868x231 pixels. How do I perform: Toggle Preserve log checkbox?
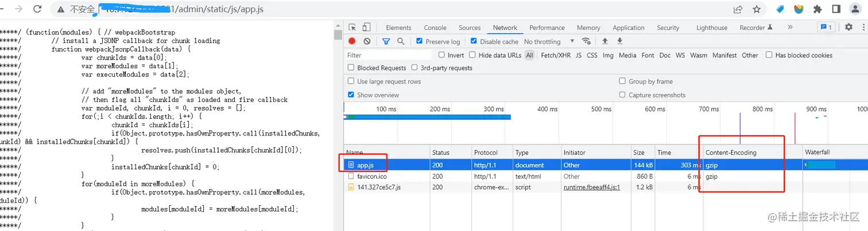(420, 41)
